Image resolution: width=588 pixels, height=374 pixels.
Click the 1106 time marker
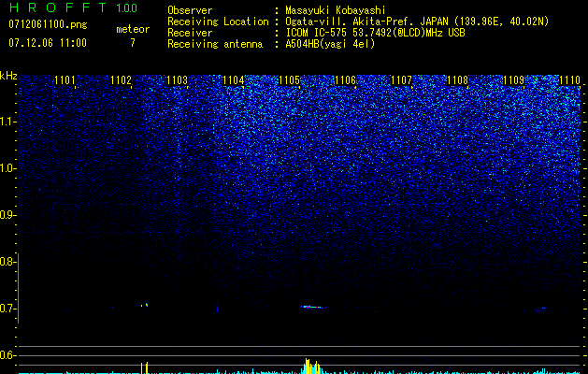(345, 80)
